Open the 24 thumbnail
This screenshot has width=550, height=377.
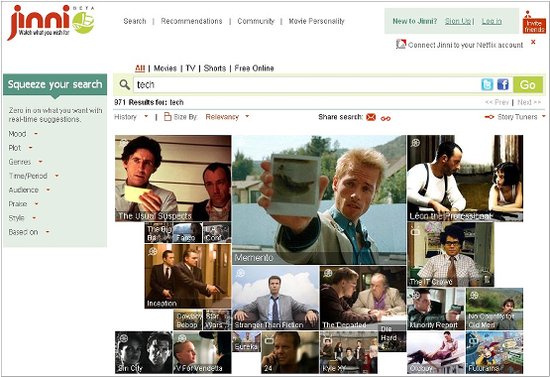coord(290,352)
